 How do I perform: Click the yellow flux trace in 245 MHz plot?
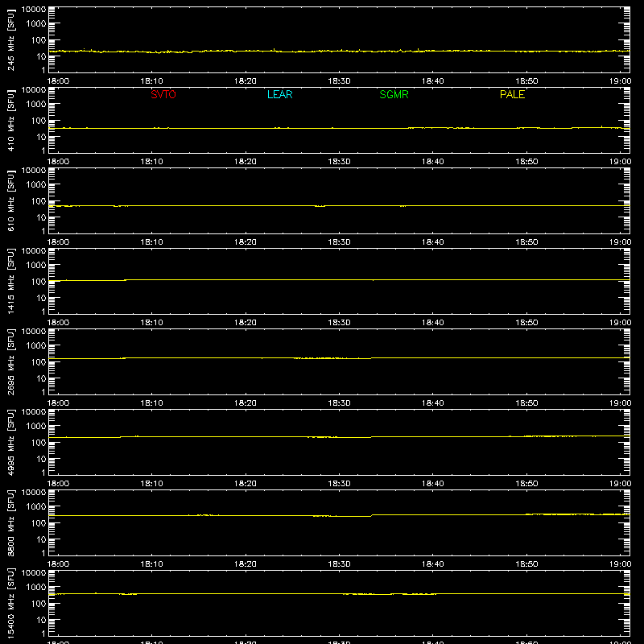[x=339, y=51]
